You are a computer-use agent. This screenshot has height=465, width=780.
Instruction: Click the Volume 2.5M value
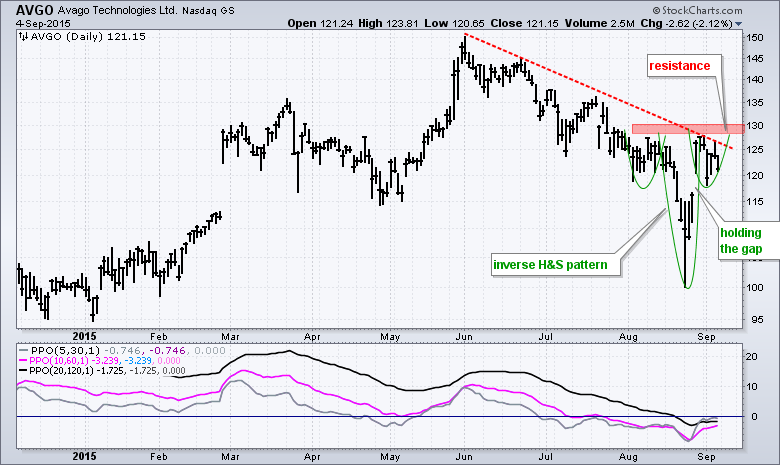[x=599, y=23]
